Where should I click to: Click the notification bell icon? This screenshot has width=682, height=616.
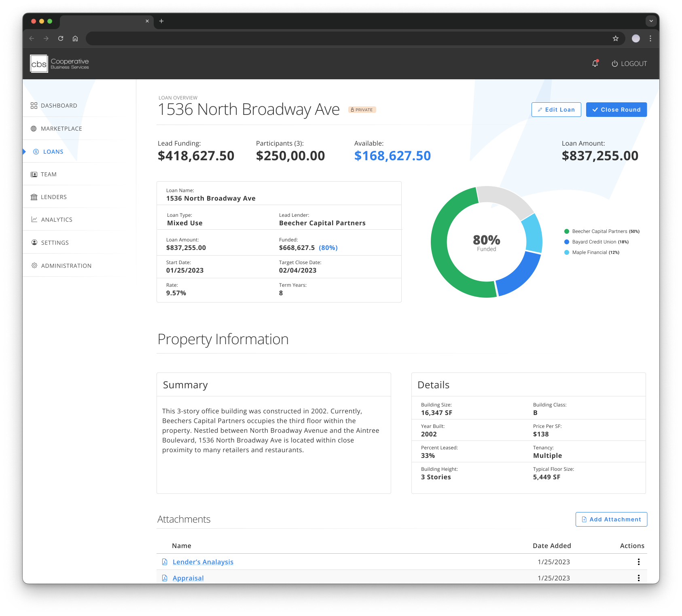point(595,64)
